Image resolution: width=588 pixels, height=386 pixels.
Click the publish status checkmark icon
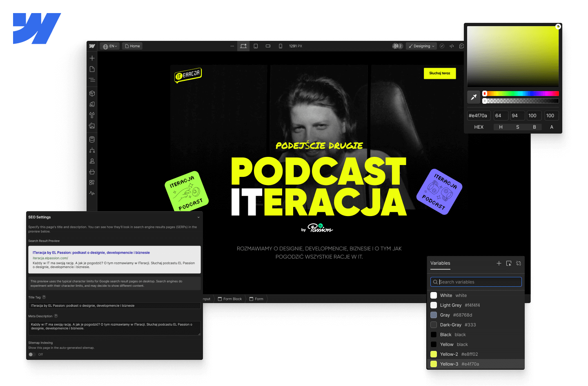442,46
